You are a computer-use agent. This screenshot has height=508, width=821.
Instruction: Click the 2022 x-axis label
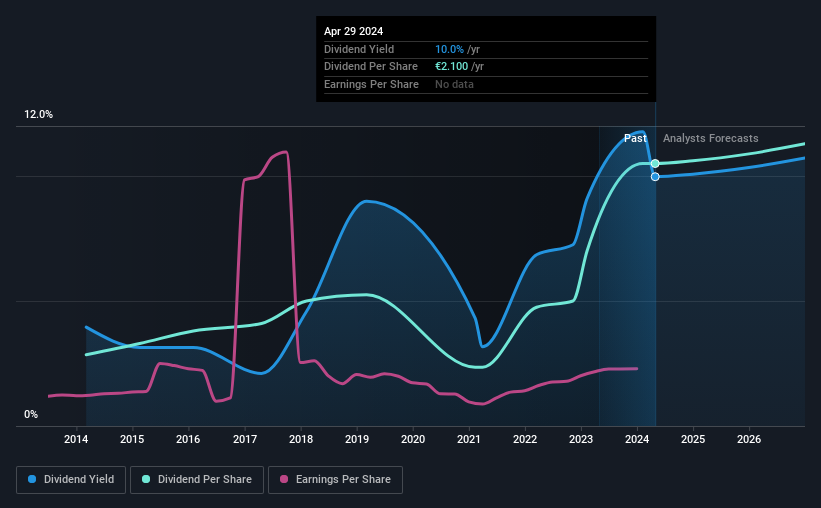(525, 439)
